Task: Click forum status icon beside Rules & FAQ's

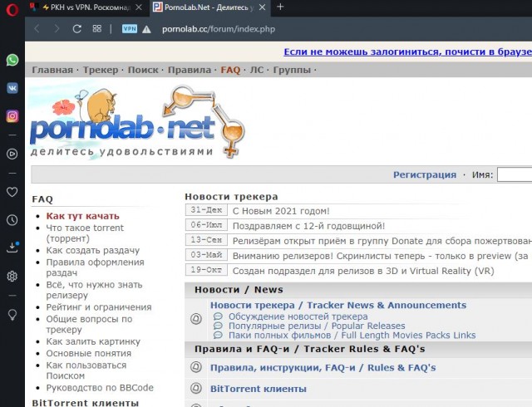Action: [196, 367]
